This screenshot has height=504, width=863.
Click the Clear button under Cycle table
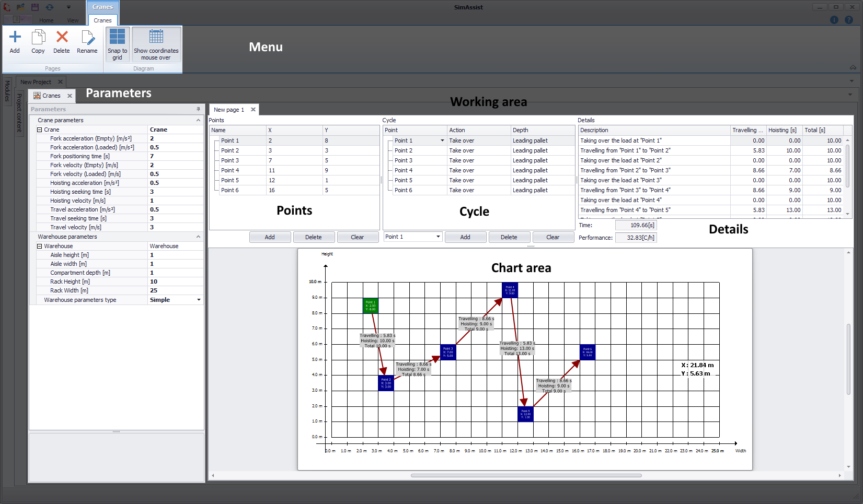pos(553,237)
